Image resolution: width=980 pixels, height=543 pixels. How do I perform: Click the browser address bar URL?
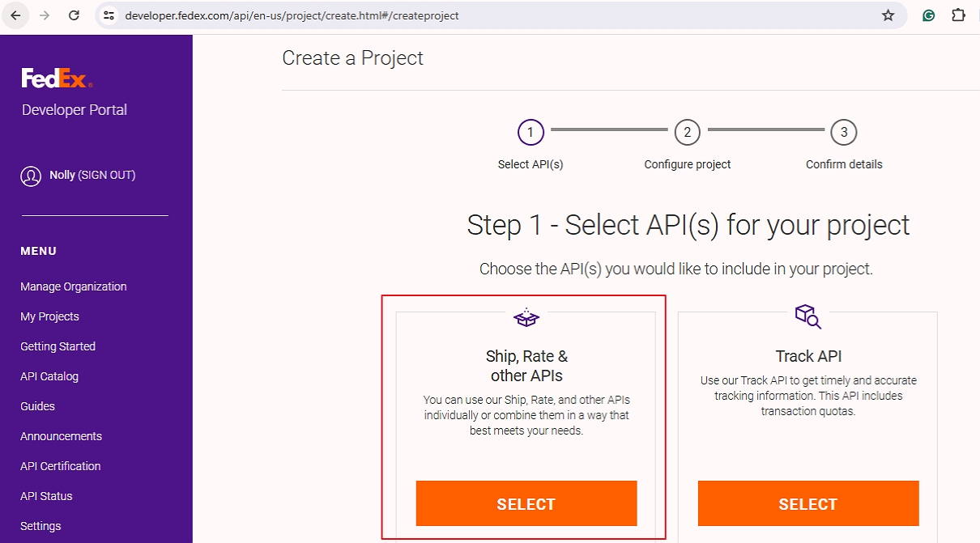[x=292, y=15]
